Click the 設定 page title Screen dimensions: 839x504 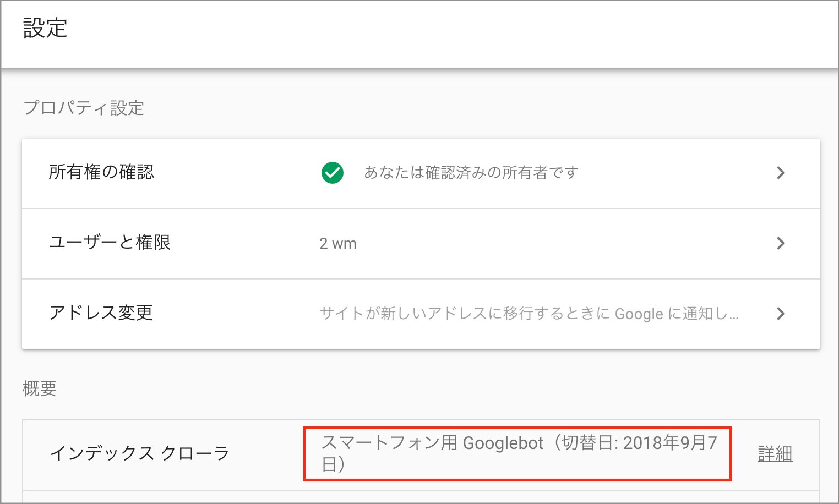[45, 28]
